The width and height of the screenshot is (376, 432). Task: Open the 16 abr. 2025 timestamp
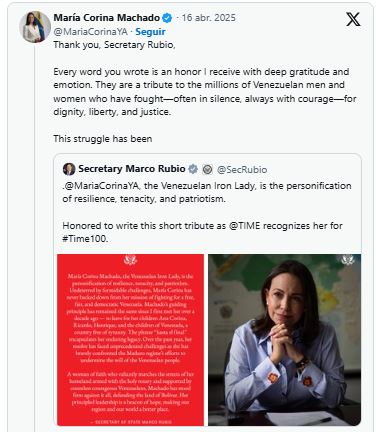tap(209, 18)
